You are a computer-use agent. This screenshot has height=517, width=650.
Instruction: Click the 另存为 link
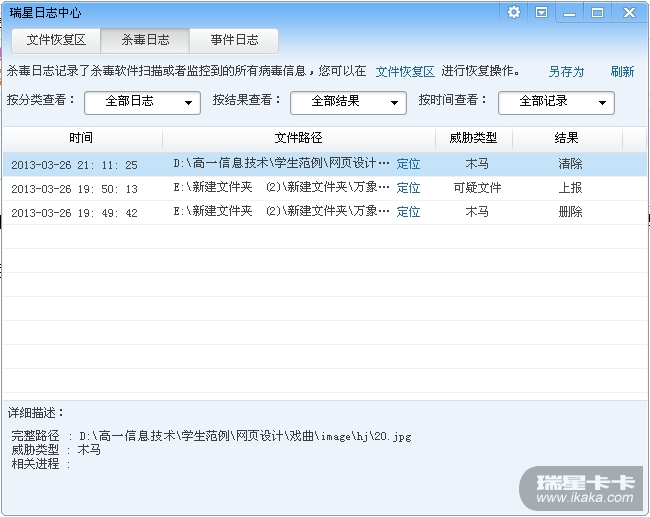[566, 72]
